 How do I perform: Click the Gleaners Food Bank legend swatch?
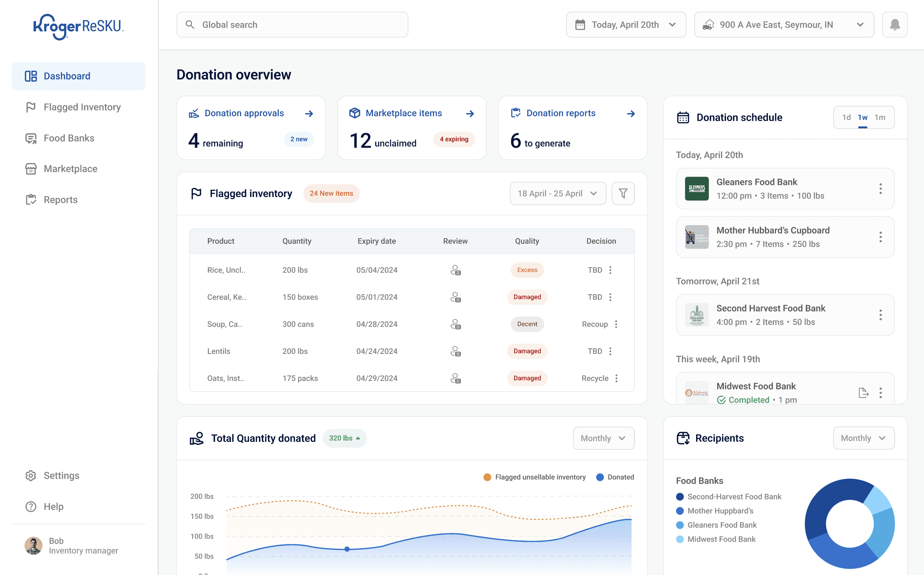[680, 525]
